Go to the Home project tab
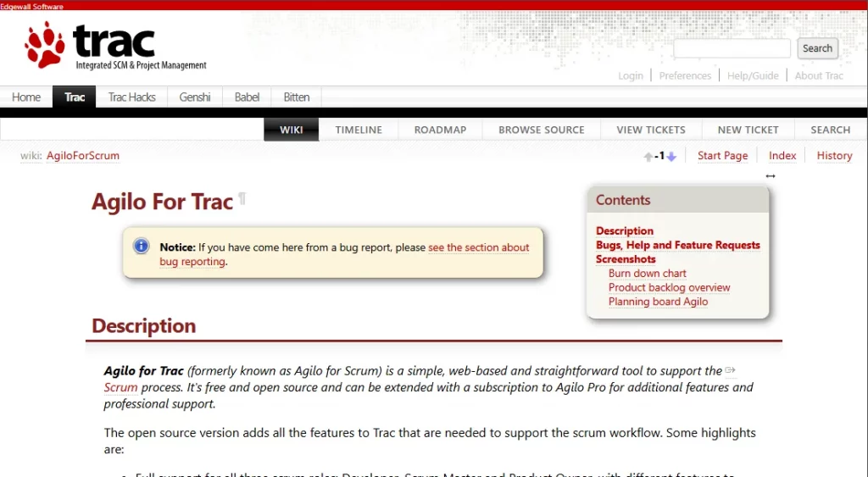The height and width of the screenshot is (477, 868). pos(26,97)
